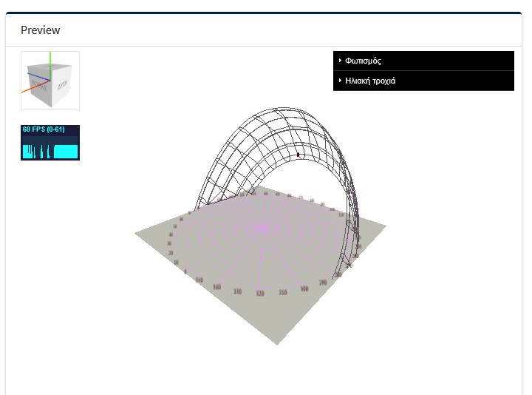Click the 320 degree label on the compass

[x=259, y=294]
